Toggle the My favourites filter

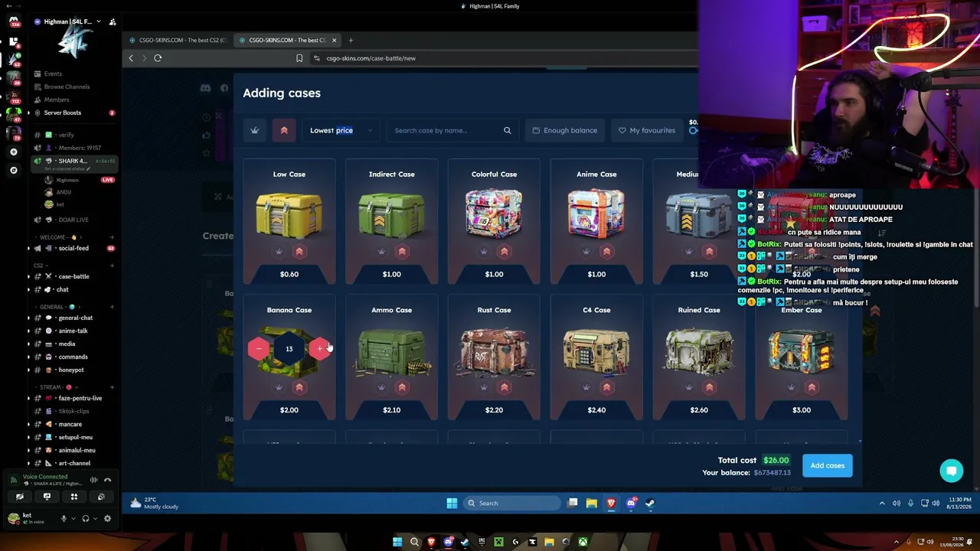pyautogui.click(x=647, y=130)
